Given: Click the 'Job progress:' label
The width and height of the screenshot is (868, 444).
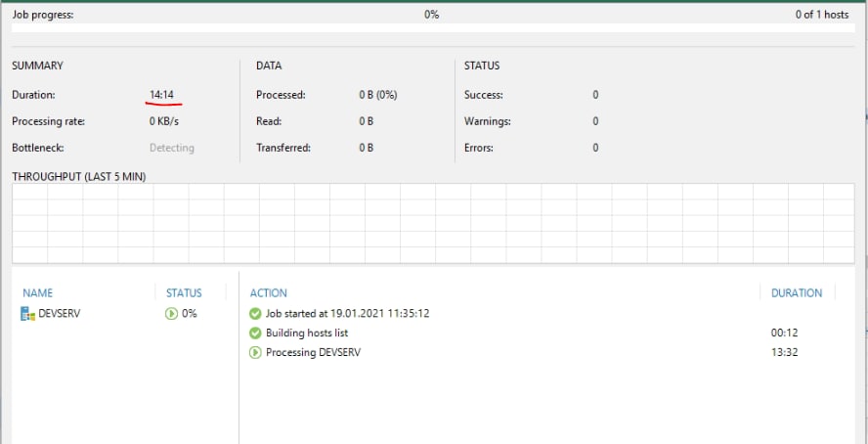Looking at the screenshot, I should 43,15.
